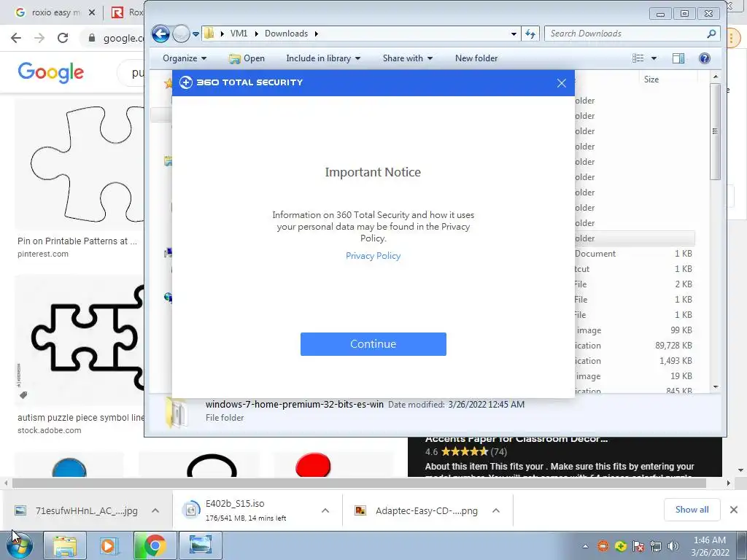Launch Windows Media Player from taskbar
This screenshot has height=560, width=747.
109,545
